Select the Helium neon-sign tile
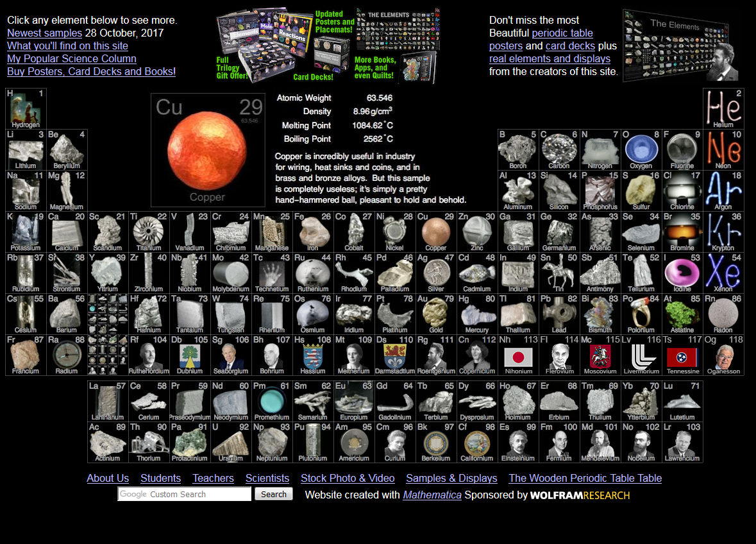Screen dimensions: 756x544 pyautogui.click(x=723, y=109)
